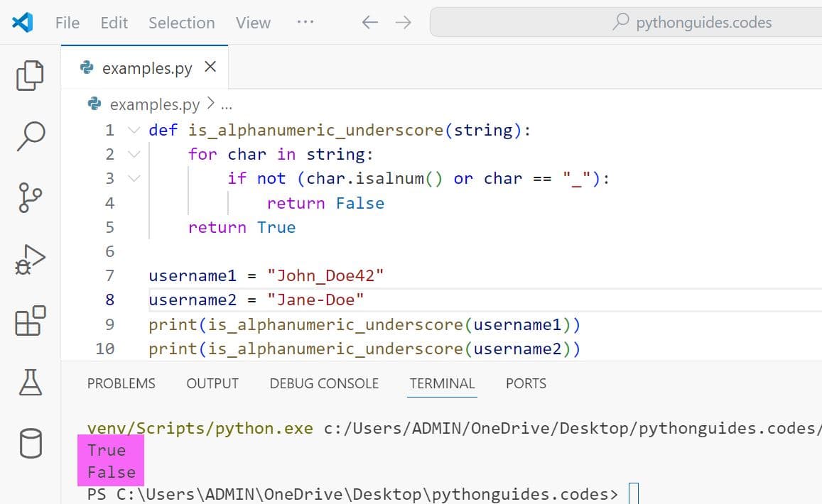Click username1 argument on line 9
Image resolution: width=822 pixels, height=504 pixels.
(x=517, y=324)
